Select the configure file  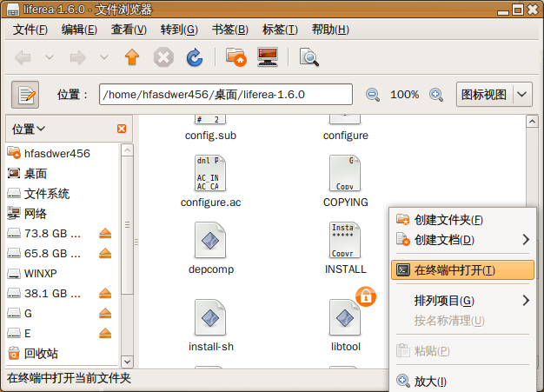coord(346,129)
